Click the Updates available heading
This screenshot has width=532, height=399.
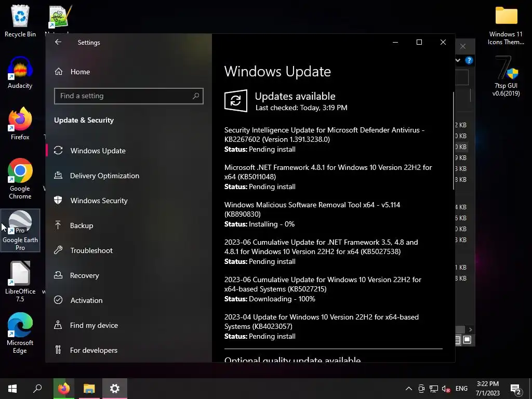(x=295, y=96)
